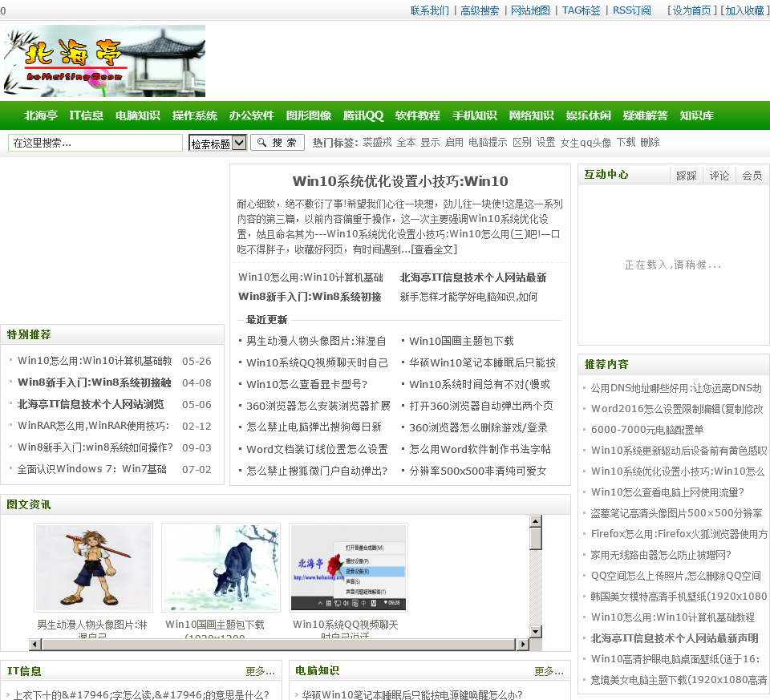Open 360浏览器怎么安装浏览器扩展 link
770x700 pixels.
coord(318,406)
